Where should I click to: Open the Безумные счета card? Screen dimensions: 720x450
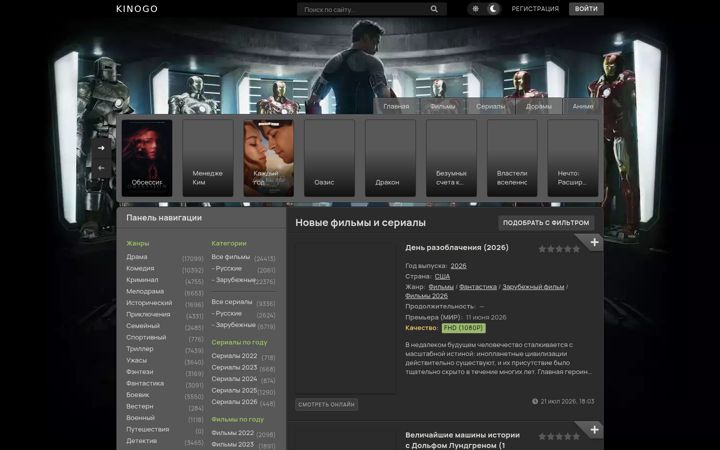tap(451, 158)
